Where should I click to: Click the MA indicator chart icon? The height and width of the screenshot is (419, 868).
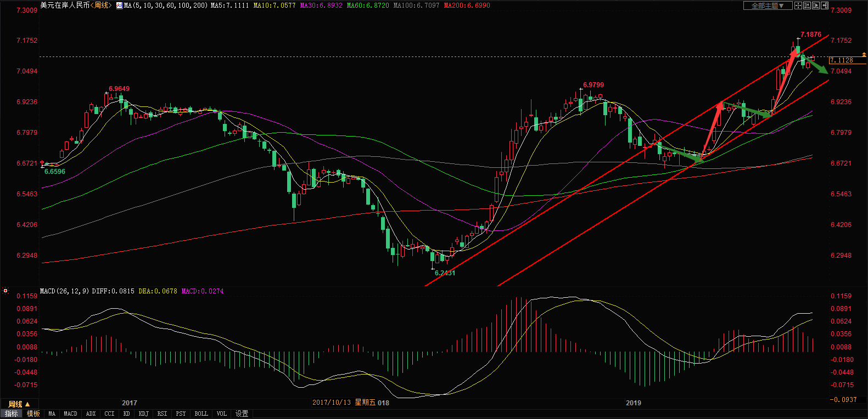tap(119, 5)
